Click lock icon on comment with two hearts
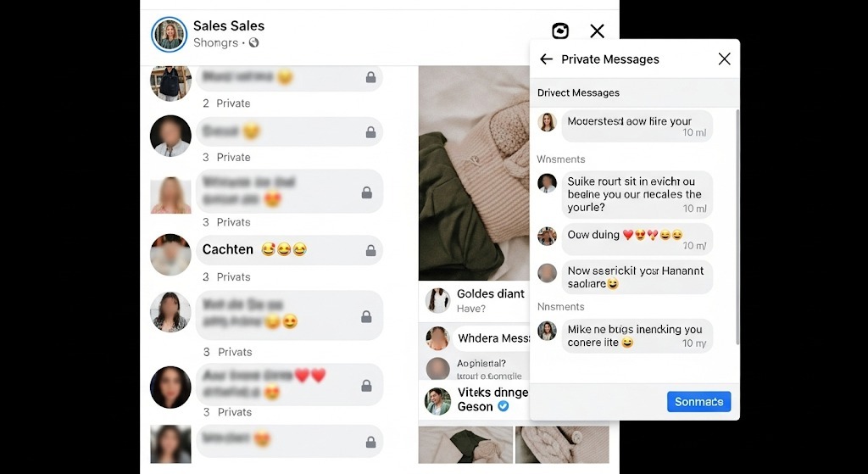Viewport: 868px width, 474px height. pos(366,385)
